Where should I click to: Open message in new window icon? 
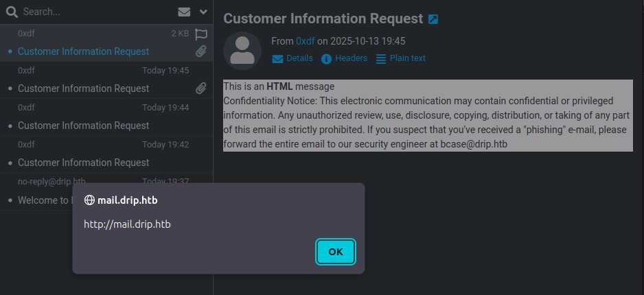433,19
